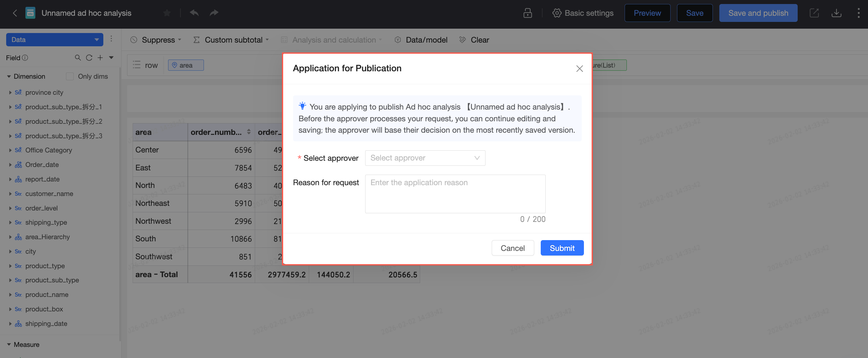Screen dimensions: 868x358
Task: Expand the province city field
Action: [10, 92]
